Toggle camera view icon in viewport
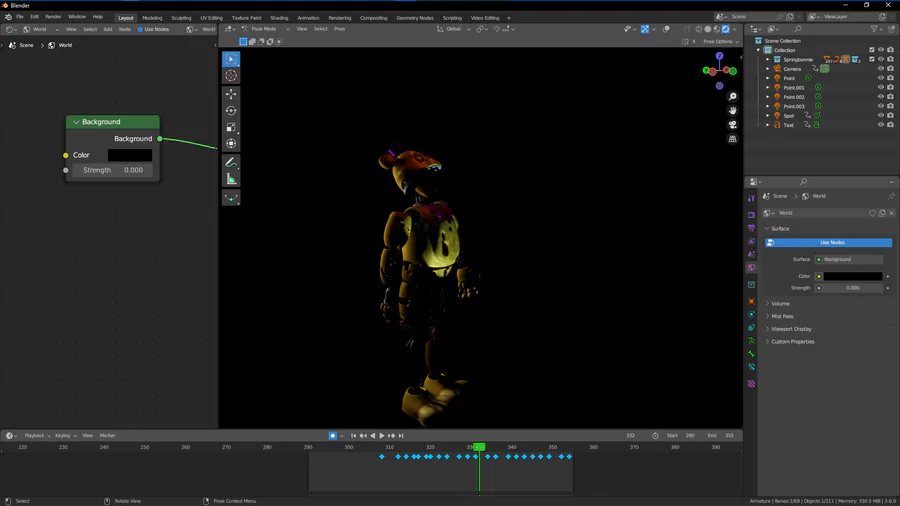 [732, 124]
